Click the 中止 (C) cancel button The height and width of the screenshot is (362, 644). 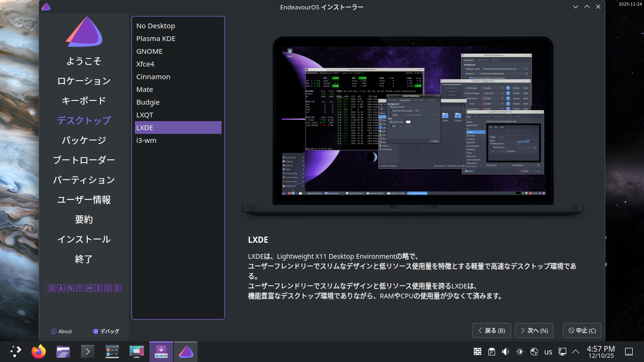click(x=582, y=330)
